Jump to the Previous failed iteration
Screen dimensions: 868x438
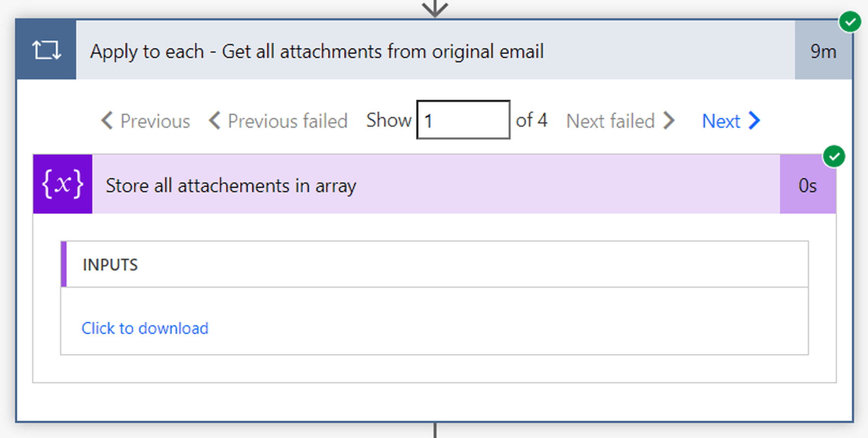[287, 121]
